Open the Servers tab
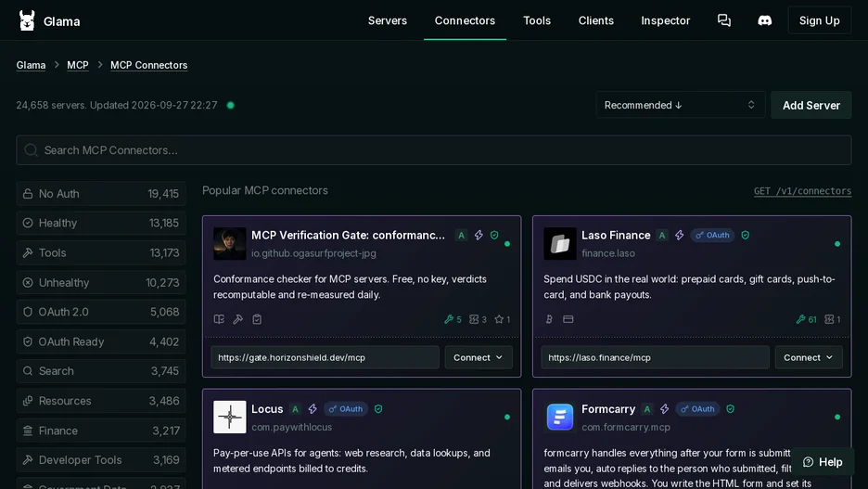This screenshot has width=868, height=489. tap(388, 20)
